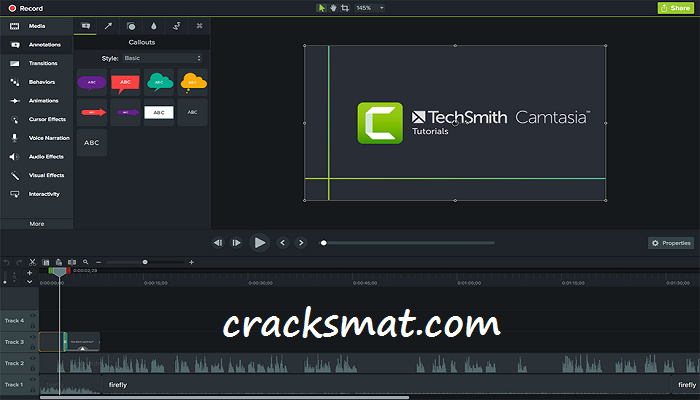Click the track height vertical slider
This screenshot has height=400, width=700.
5,277
